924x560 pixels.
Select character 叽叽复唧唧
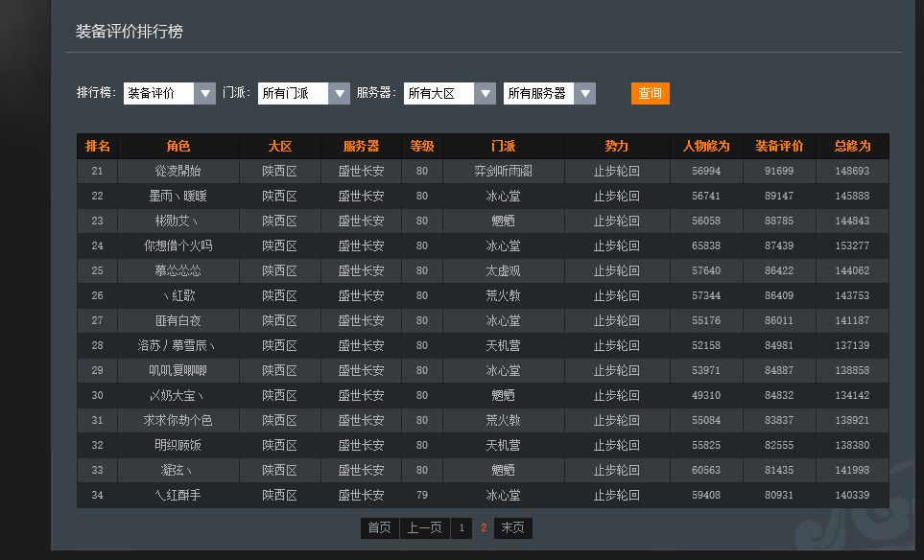click(178, 370)
